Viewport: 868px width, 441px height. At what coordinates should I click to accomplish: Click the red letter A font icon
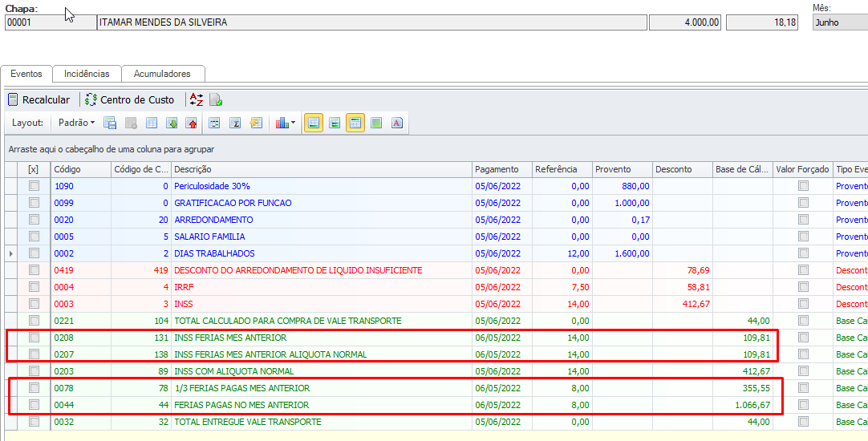pos(397,123)
